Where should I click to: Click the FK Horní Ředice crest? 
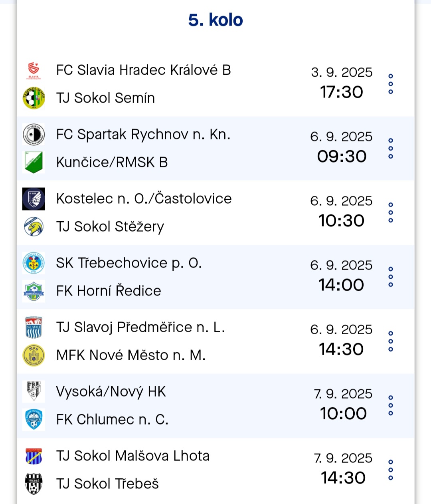click(x=34, y=291)
